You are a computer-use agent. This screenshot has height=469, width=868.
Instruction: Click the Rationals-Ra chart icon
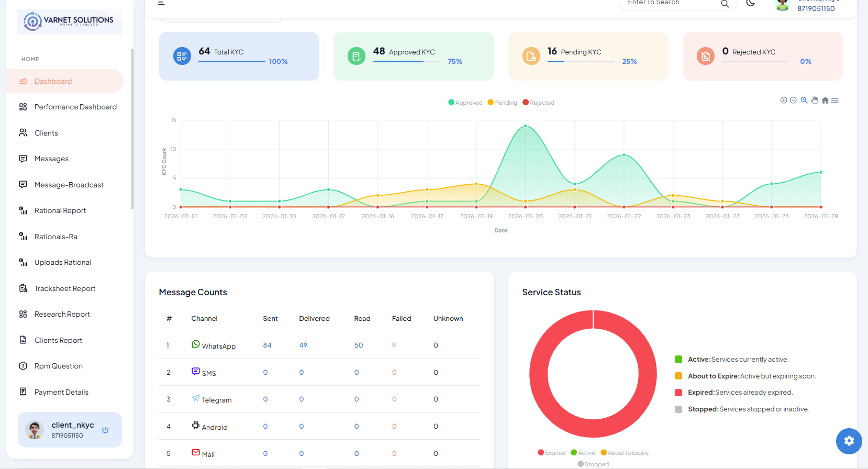pyautogui.click(x=23, y=236)
